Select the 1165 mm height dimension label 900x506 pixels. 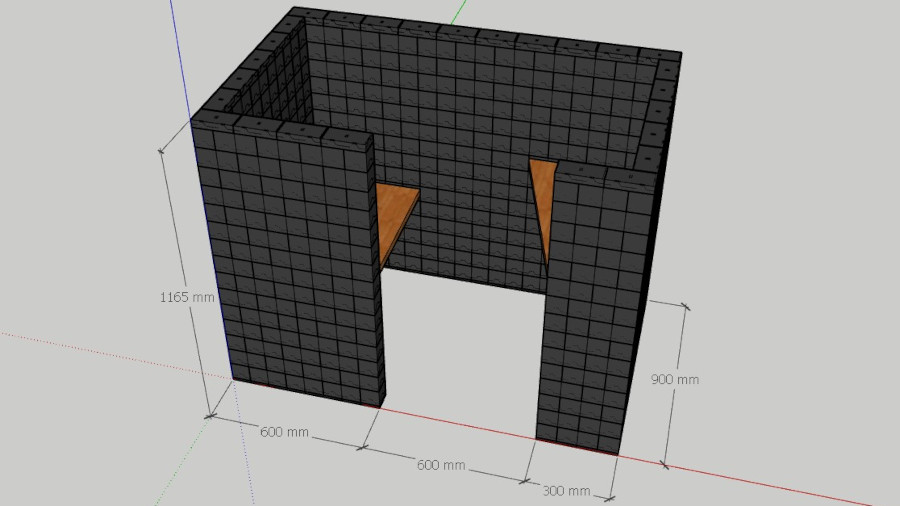pos(187,297)
